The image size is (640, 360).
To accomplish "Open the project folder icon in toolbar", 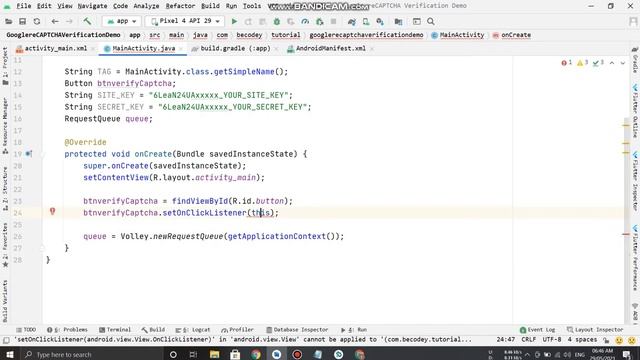I will 9,21.
